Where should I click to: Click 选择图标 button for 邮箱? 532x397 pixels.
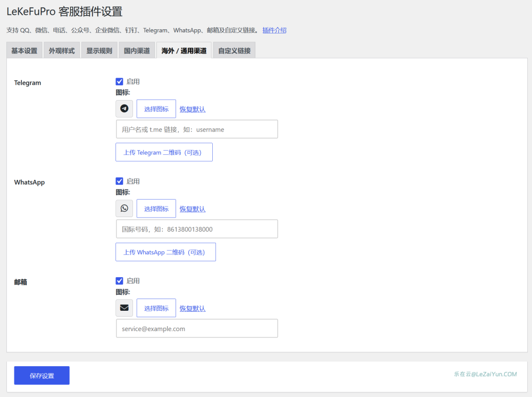click(156, 308)
